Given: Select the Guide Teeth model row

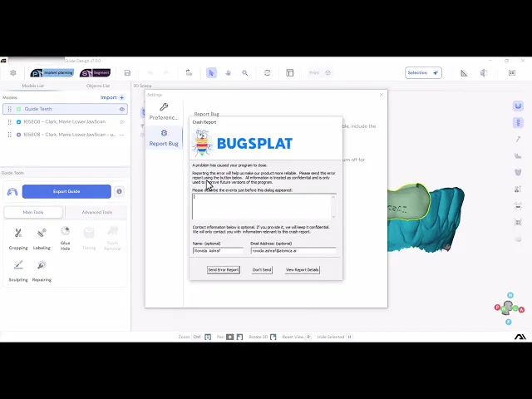Looking at the screenshot, I should coord(65,109).
